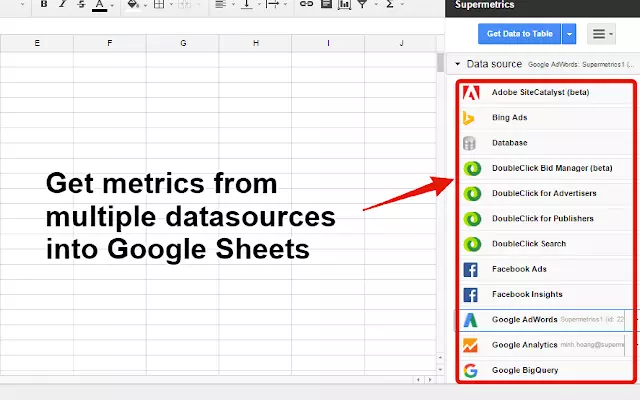The image size is (640, 400).
Task: Click the sheet scroll up arrow
Action: (x=440, y=358)
